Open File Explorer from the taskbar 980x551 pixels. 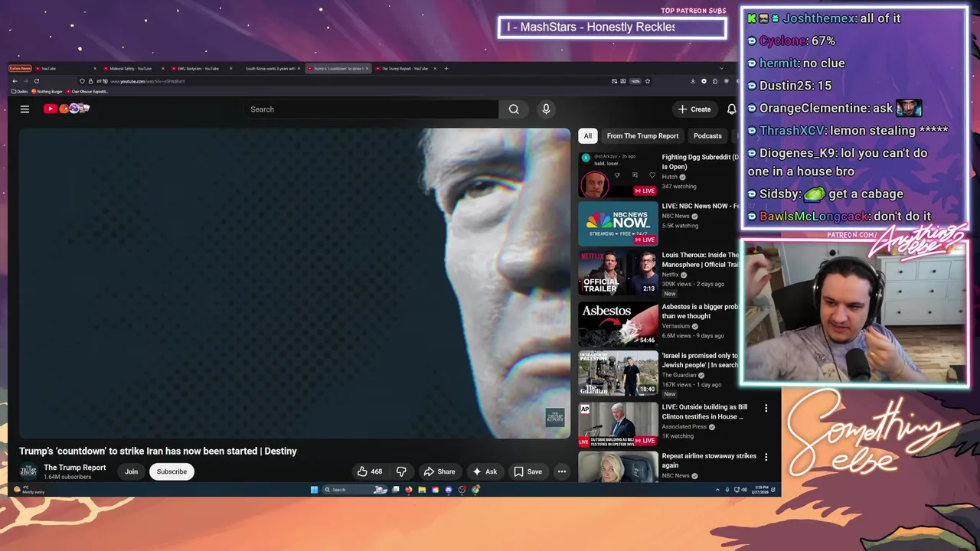pyautogui.click(x=422, y=490)
